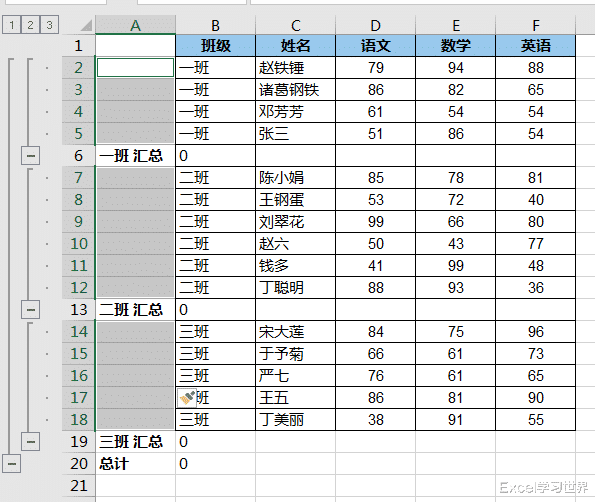Screen dimensions: 595x502
Task: Select 赵铁锤's 语文 score 79
Action: [376, 68]
